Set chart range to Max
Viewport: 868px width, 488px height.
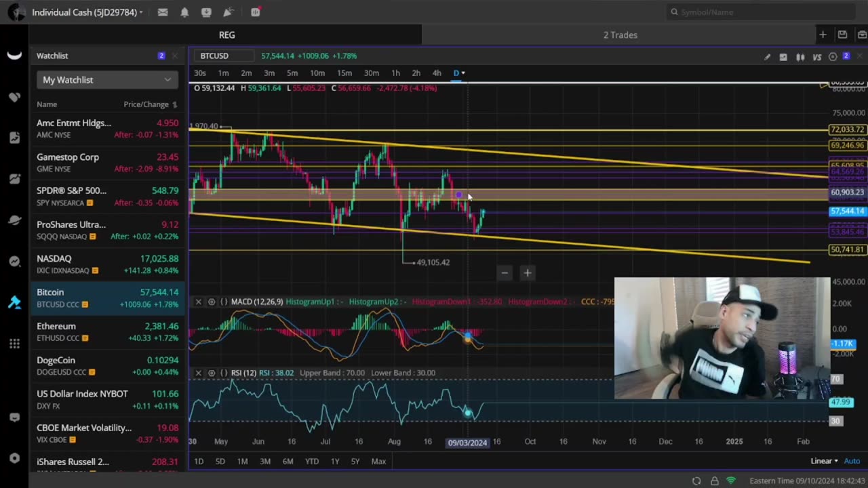(x=378, y=462)
